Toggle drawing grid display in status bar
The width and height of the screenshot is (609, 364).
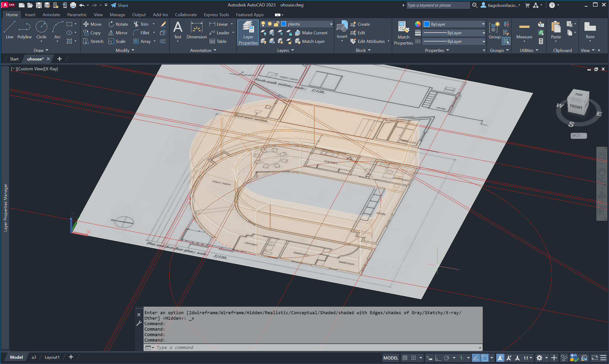[405, 358]
